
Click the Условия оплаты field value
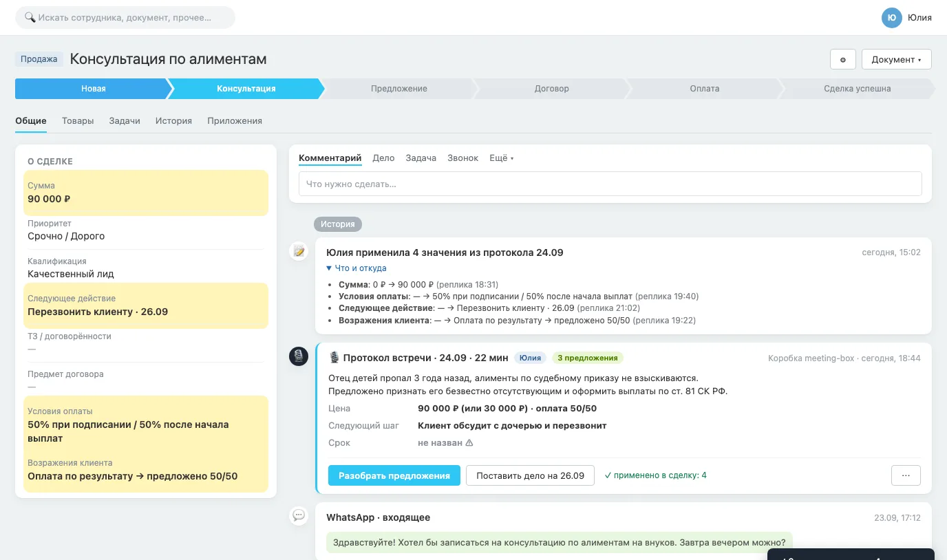coord(128,431)
